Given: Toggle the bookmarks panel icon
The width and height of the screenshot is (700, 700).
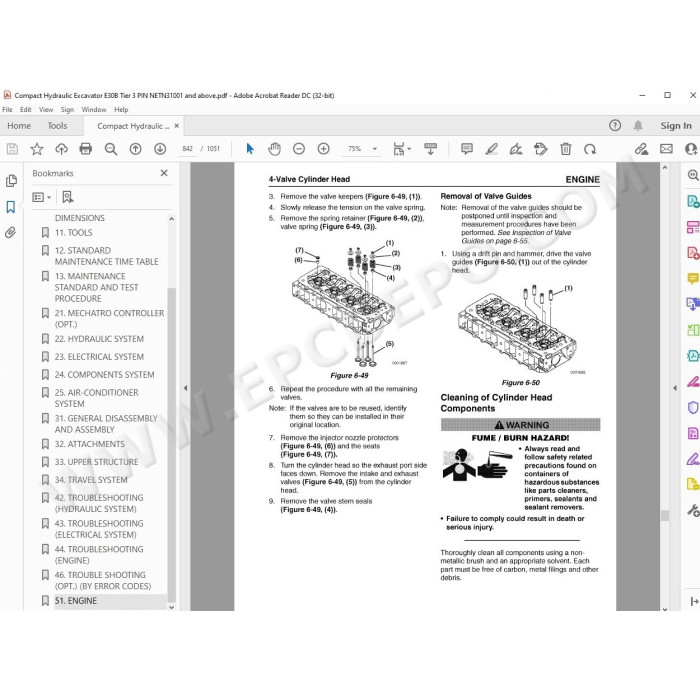Looking at the screenshot, I should 11,207.
